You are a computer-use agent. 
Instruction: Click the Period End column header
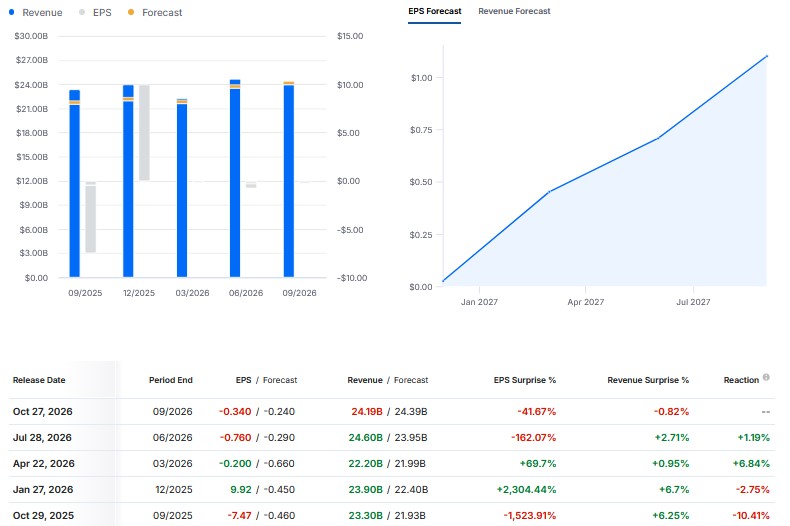(x=171, y=380)
